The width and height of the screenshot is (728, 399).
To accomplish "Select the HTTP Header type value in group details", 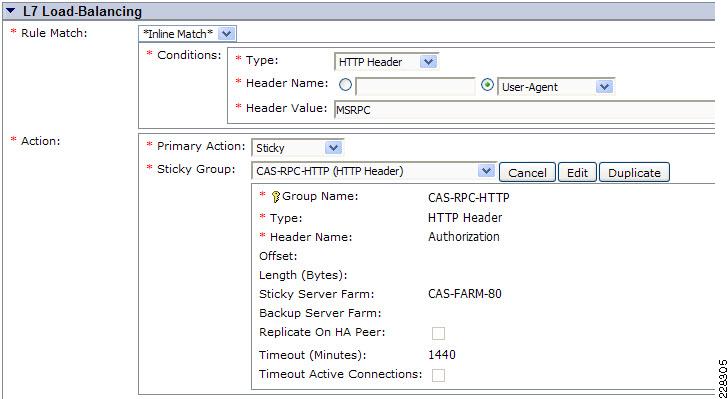I will [465, 217].
